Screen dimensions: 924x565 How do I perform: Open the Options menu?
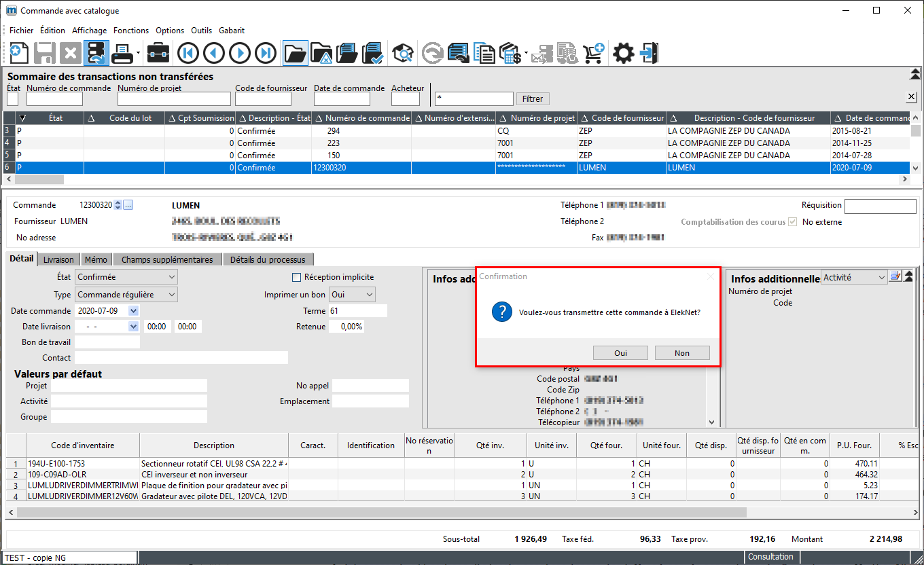coord(170,31)
